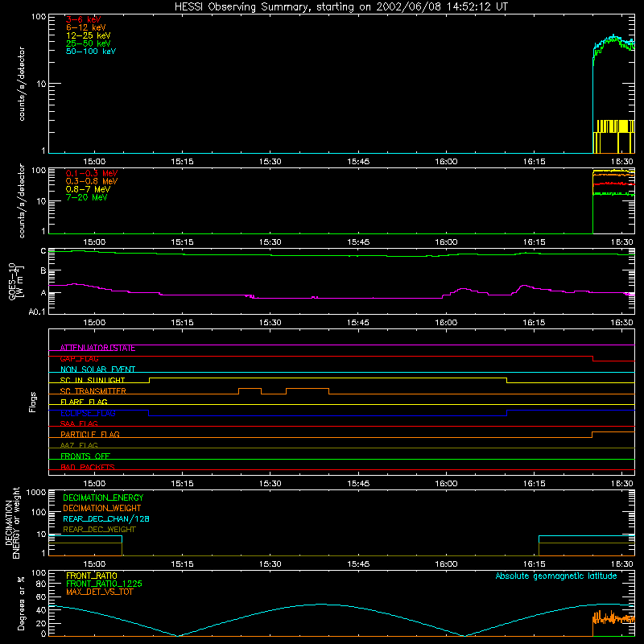Click the 15:45 tick under the Flags panel

(358, 484)
